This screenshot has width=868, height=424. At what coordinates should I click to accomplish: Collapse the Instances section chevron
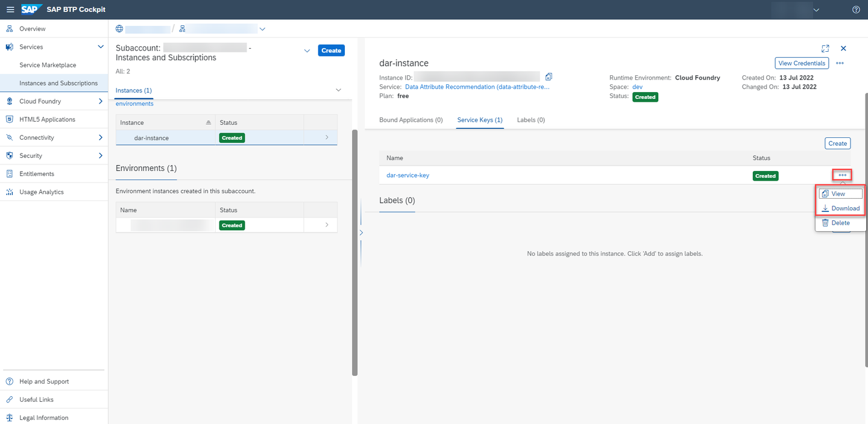click(x=338, y=90)
